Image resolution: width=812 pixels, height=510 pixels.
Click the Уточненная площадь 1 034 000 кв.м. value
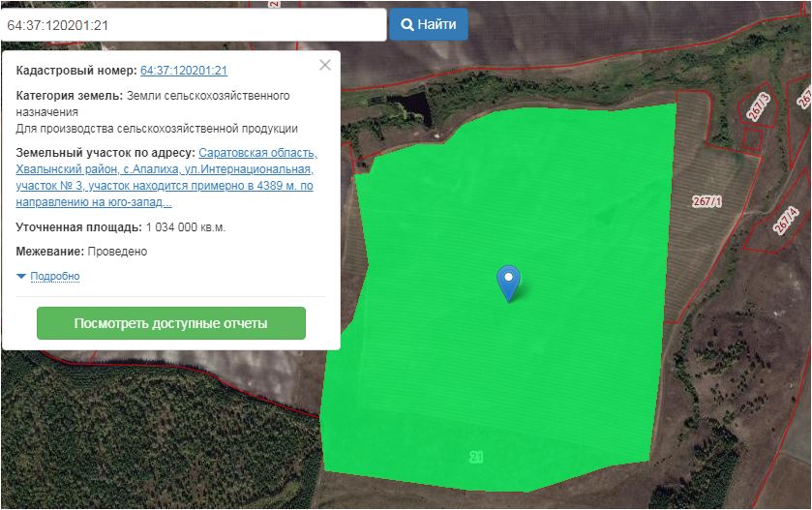(186, 227)
